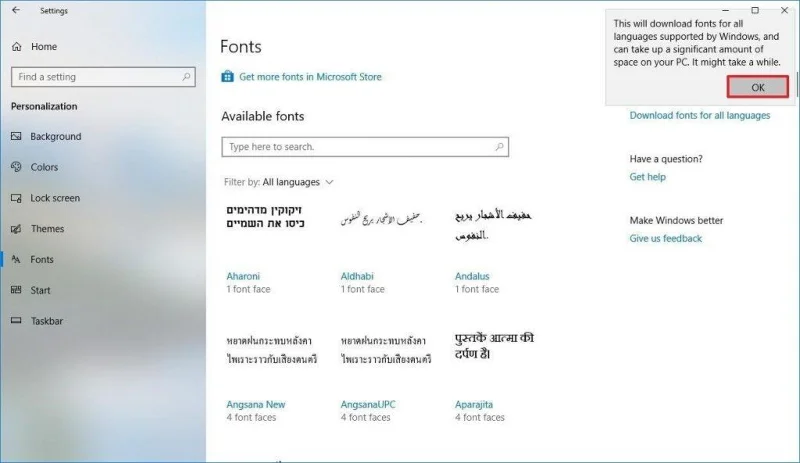Open the Aharoni font preview
The image size is (800, 463).
pyautogui.click(x=265, y=217)
